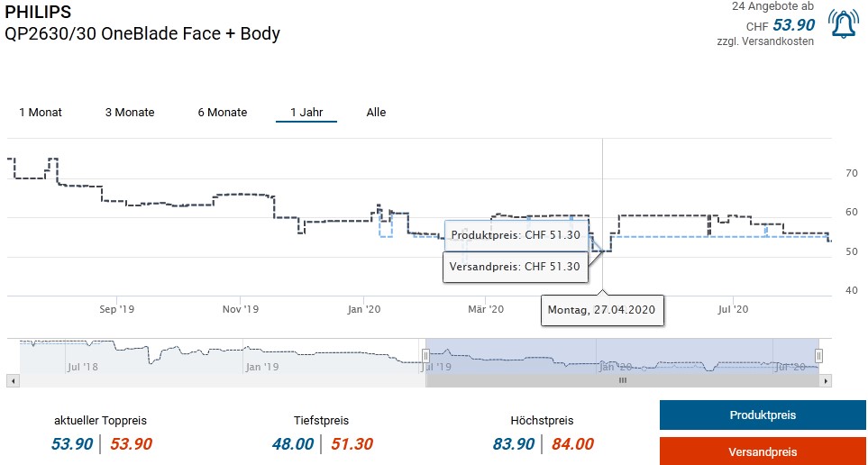Switch to the 6 Monate range
This screenshot has height=465, width=868.
223,113
